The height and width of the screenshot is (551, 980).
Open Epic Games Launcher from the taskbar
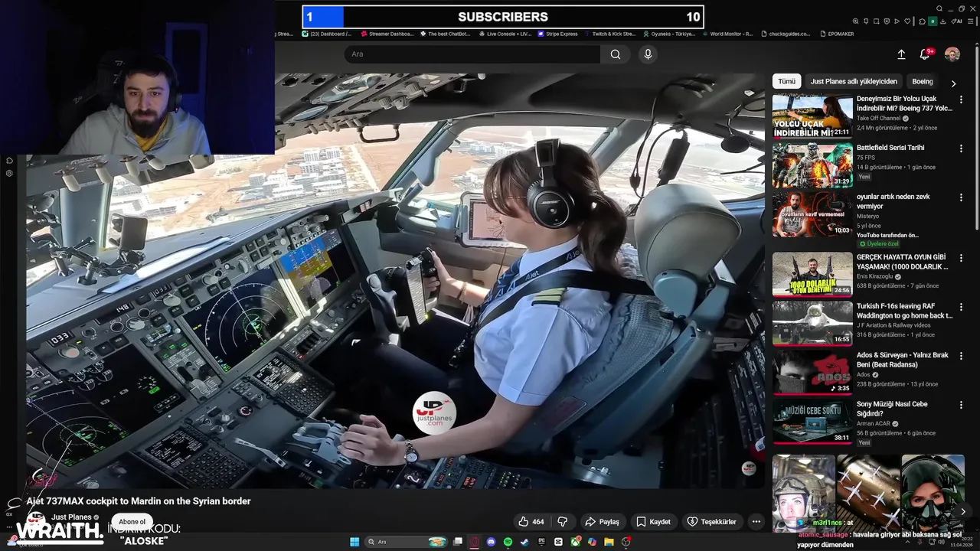(541, 542)
